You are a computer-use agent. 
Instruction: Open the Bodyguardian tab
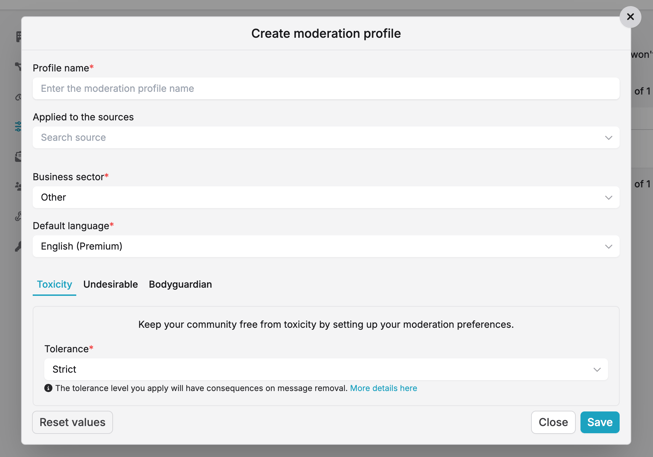click(180, 284)
